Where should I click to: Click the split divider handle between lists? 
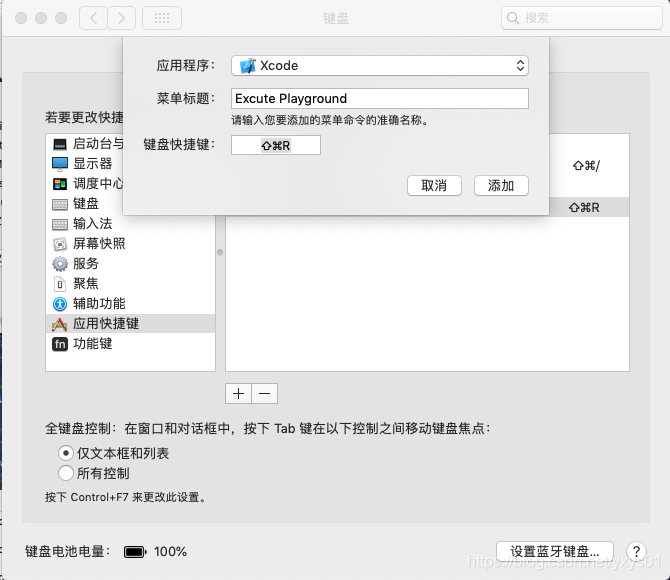220,252
